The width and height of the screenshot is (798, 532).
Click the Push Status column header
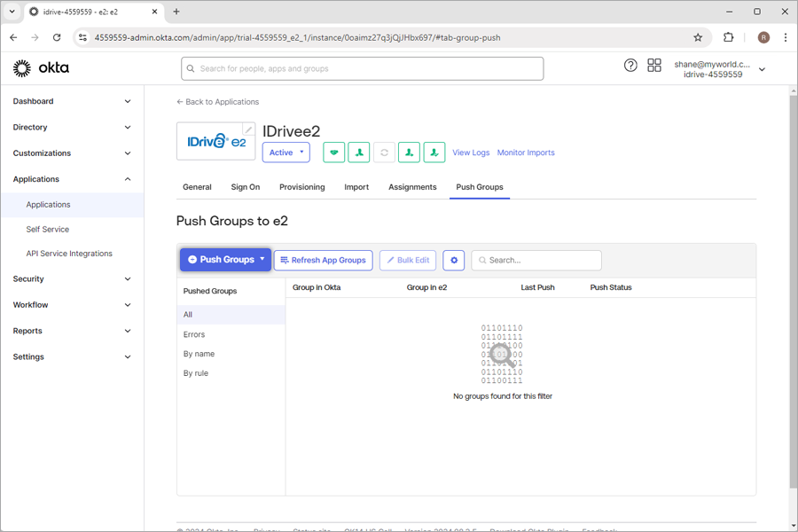pos(611,287)
